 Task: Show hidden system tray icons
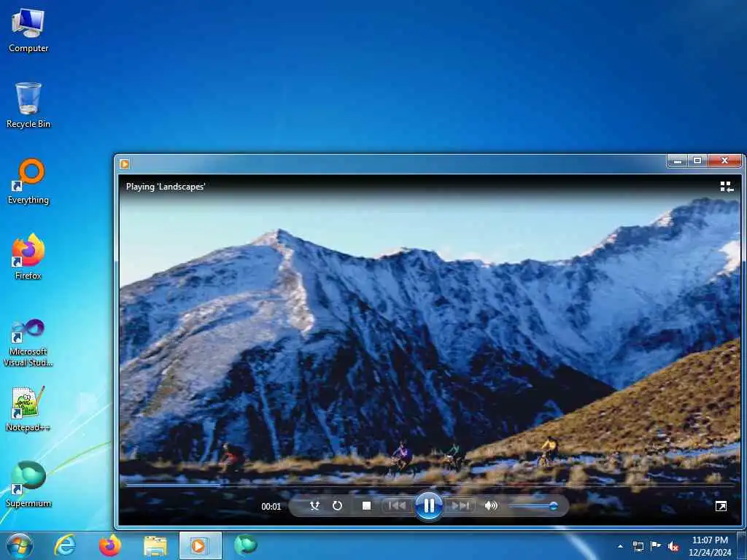[620, 546]
